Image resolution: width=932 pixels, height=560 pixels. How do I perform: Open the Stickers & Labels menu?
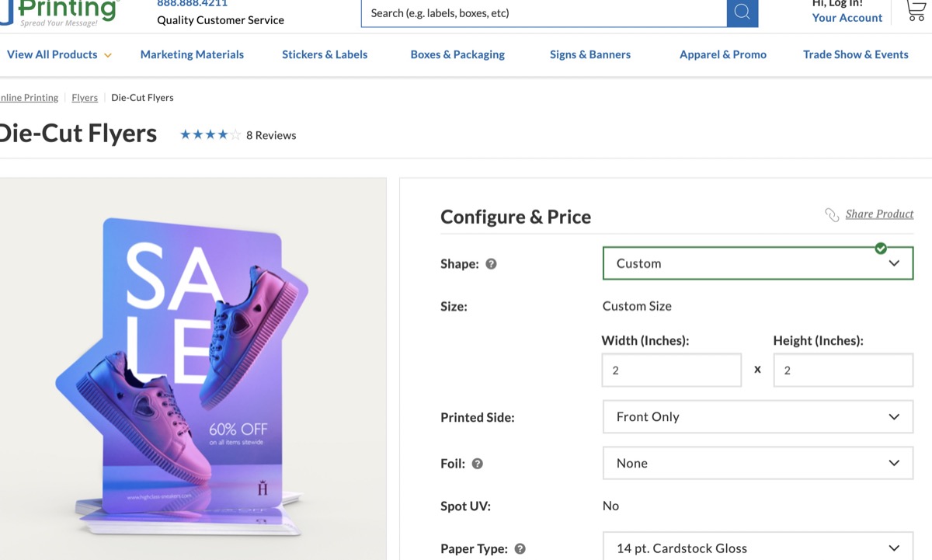click(325, 55)
